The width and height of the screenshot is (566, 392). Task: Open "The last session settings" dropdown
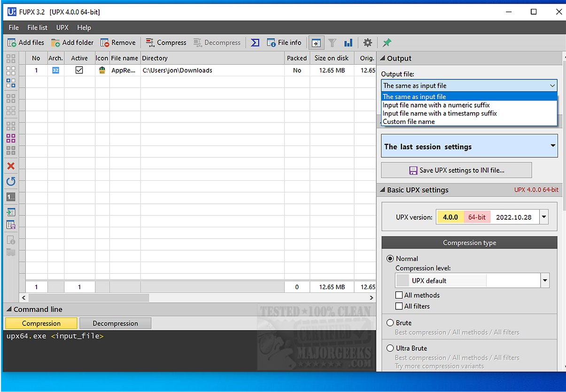coord(469,146)
